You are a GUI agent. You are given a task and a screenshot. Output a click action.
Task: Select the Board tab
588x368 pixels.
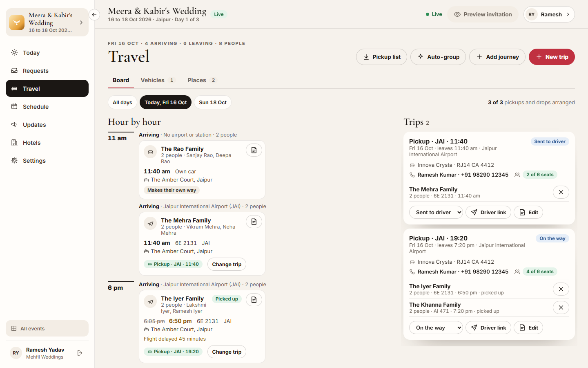(x=121, y=80)
